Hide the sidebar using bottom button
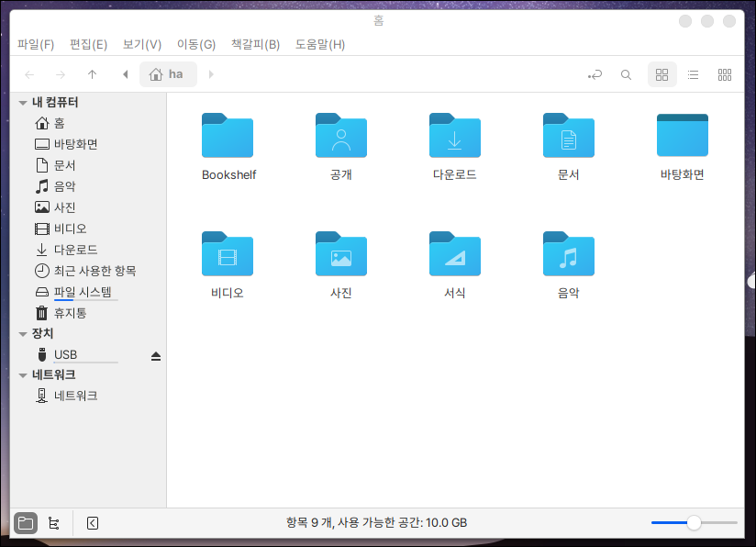Image resolution: width=756 pixels, height=547 pixels. click(92, 523)
